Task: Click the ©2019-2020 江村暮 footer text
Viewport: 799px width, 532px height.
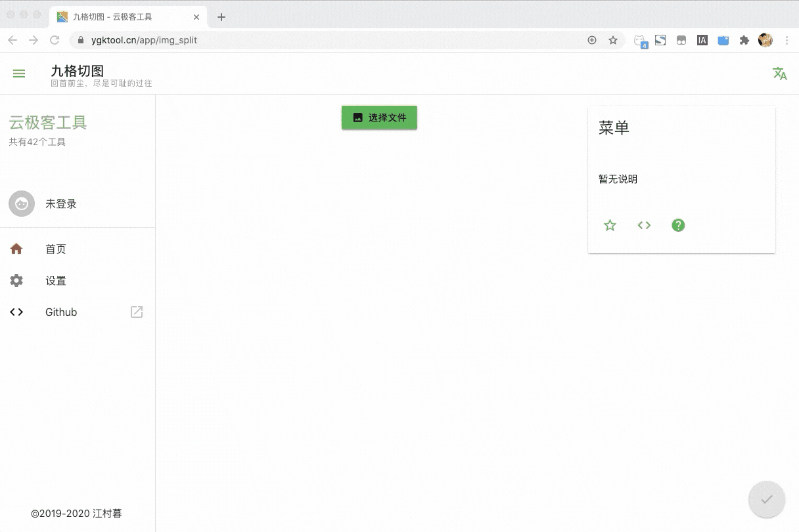Action: (x=77, y=514)
